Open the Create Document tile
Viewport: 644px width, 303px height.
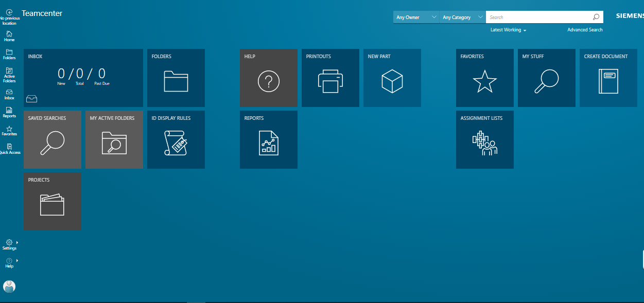coord(608,78)
